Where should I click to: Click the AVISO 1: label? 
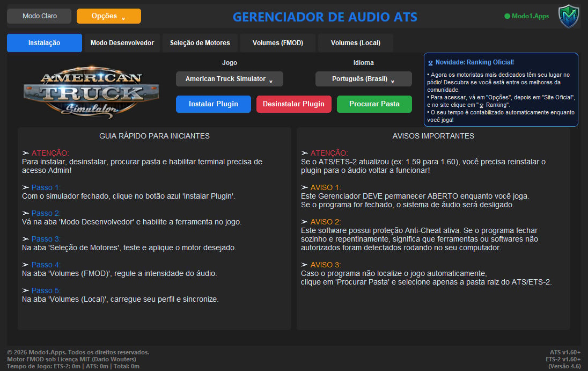pyautogui.click(x=326, y=187)
